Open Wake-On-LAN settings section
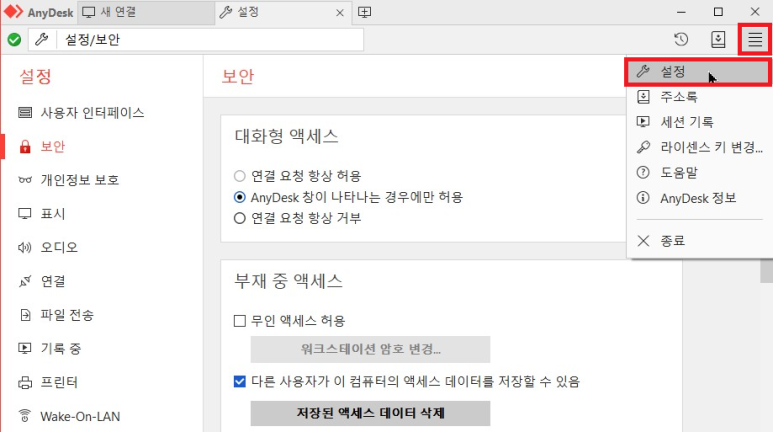Screen dimensions: 773x432 [x=80, y=416]
